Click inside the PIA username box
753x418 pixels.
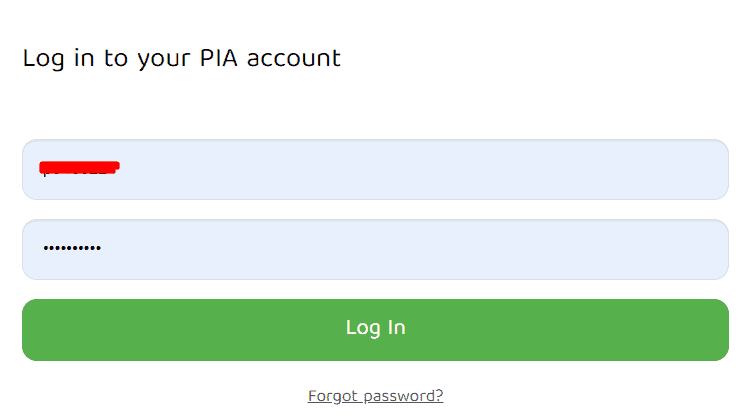pos(375,170)
